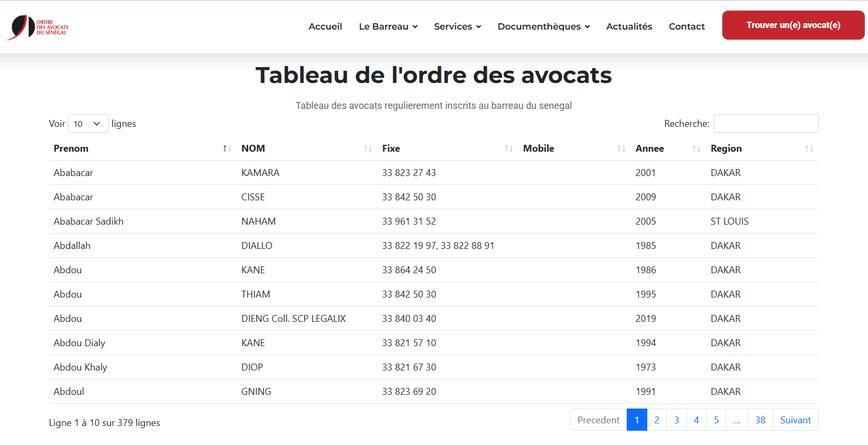This screenshot has height=445, width=868.
Task: Click the Precedent pagination button
Action: [x=598, y=420]
